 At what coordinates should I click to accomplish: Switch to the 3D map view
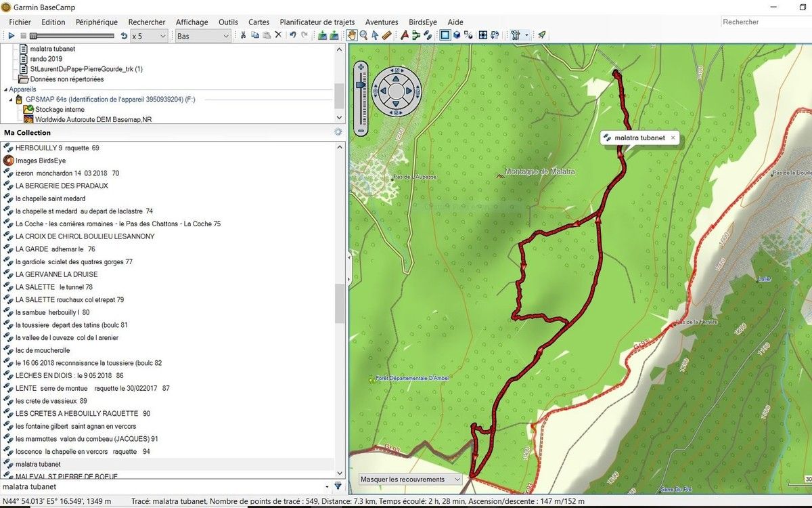457,35
